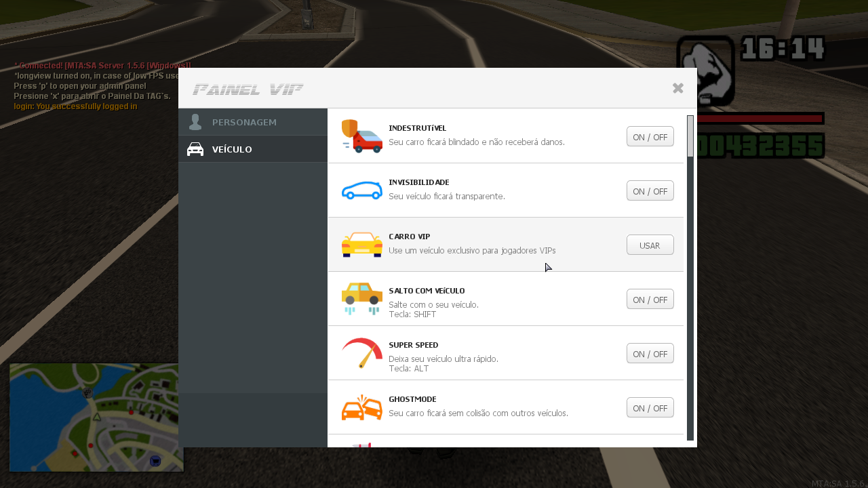
Task: Toggle Ghostmode ON / OFF
Action: coord(650,407)
